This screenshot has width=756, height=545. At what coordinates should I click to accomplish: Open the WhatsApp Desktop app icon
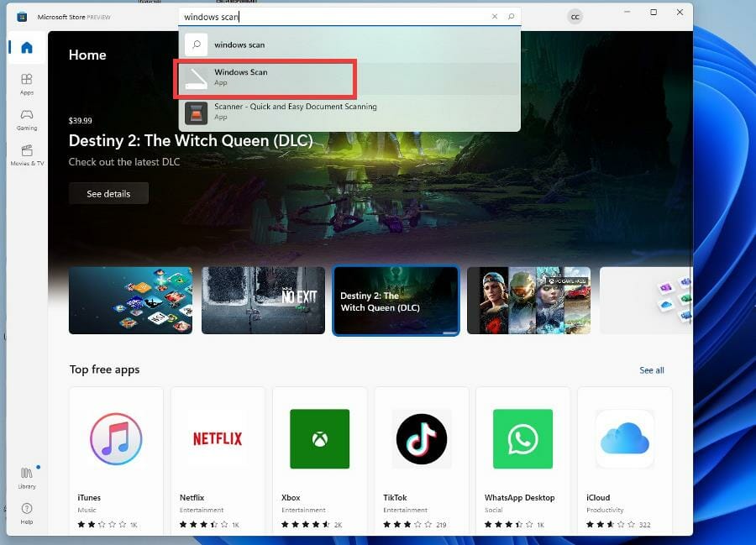click(522, 438)
